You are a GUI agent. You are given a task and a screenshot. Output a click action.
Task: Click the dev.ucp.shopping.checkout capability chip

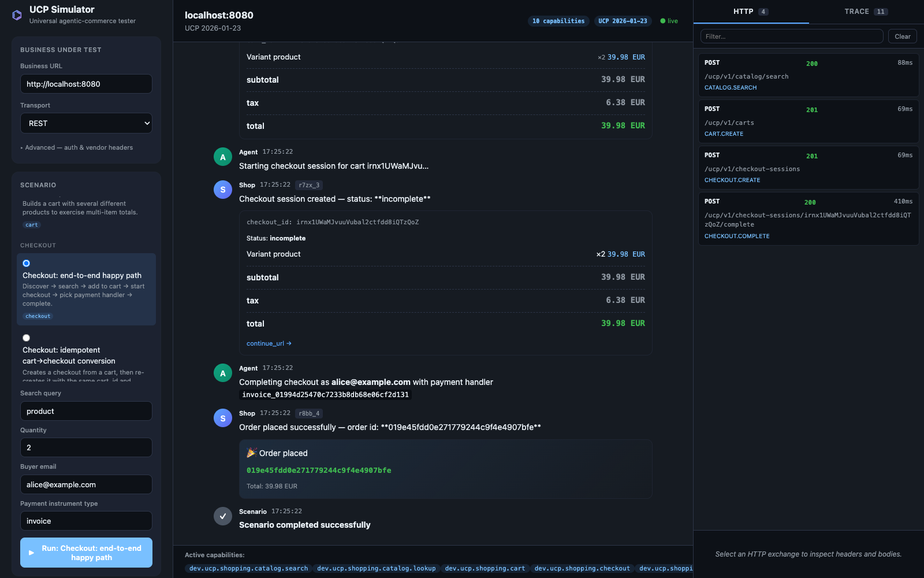(x=582, y=569)
